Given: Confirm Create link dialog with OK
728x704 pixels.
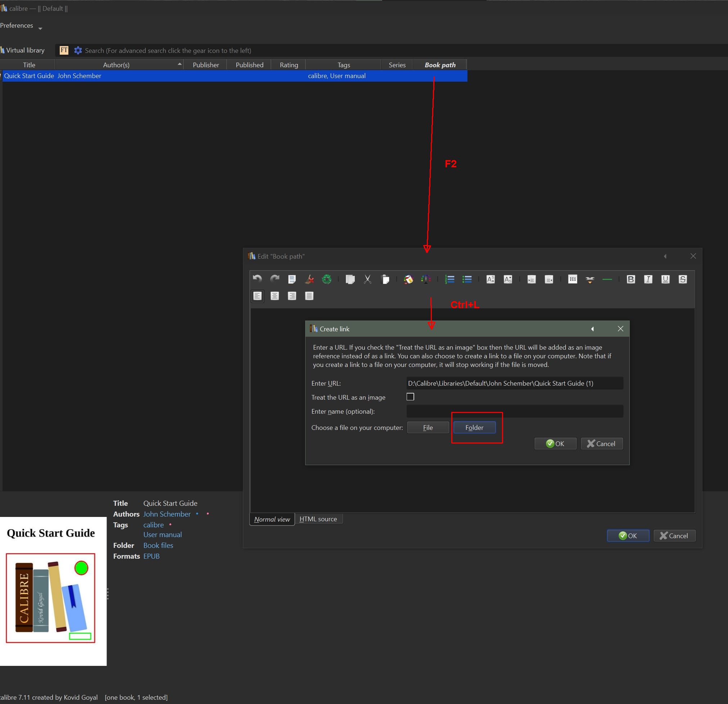Looking at the screenshot, I should tap(555, 444).
